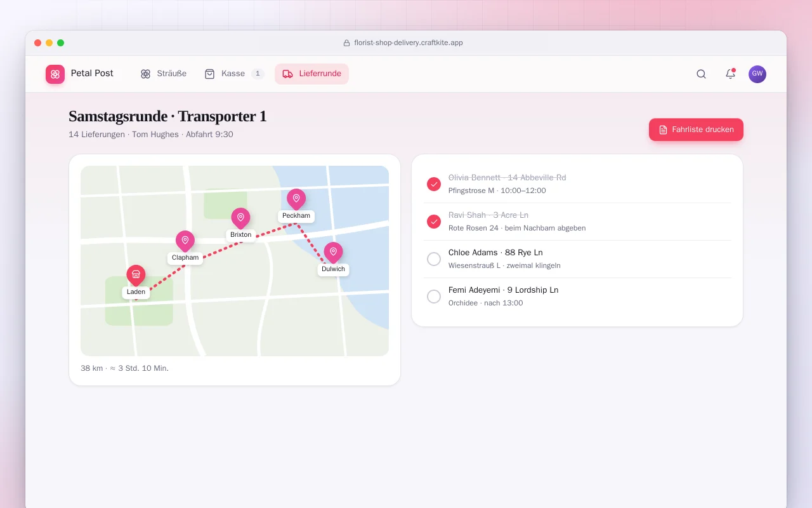Open the Kasse tab
812x508 pixels.
(x=234, y=74)
